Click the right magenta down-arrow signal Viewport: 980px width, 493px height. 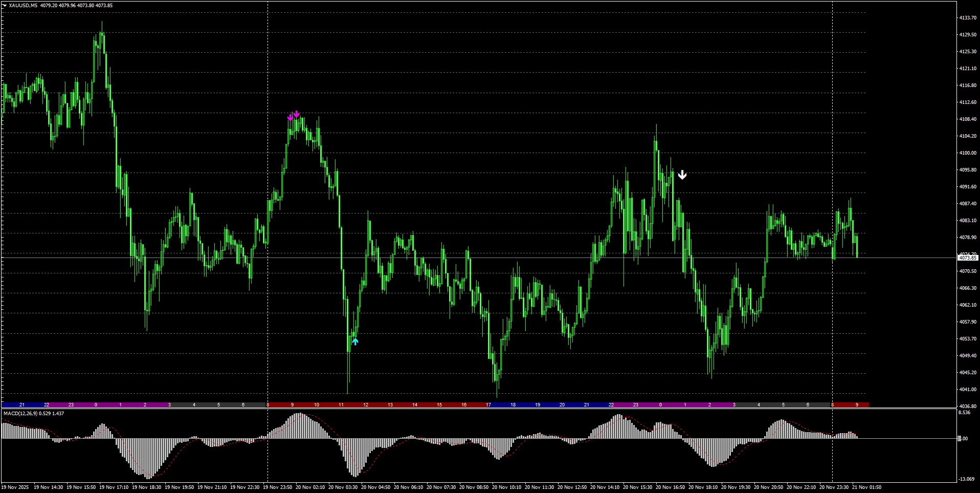click(297, 114)
